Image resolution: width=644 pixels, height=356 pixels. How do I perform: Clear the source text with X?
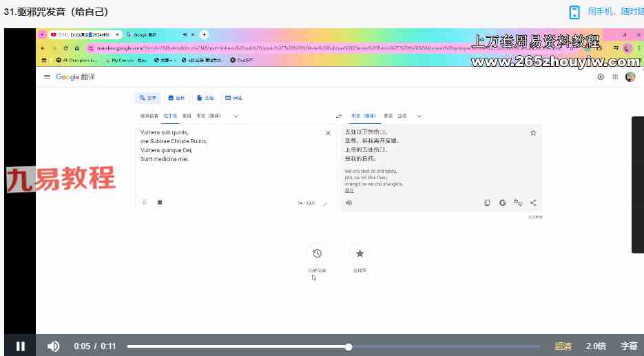click(328, 133)
